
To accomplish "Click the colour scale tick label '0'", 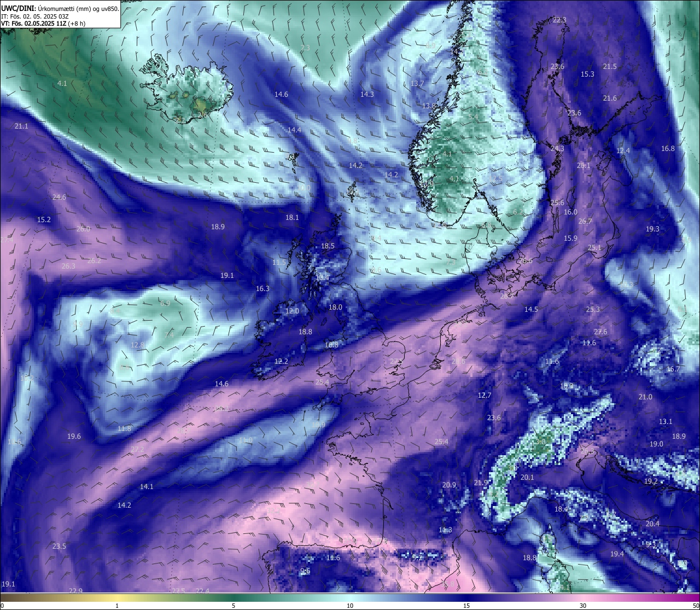I will (2, 606).
